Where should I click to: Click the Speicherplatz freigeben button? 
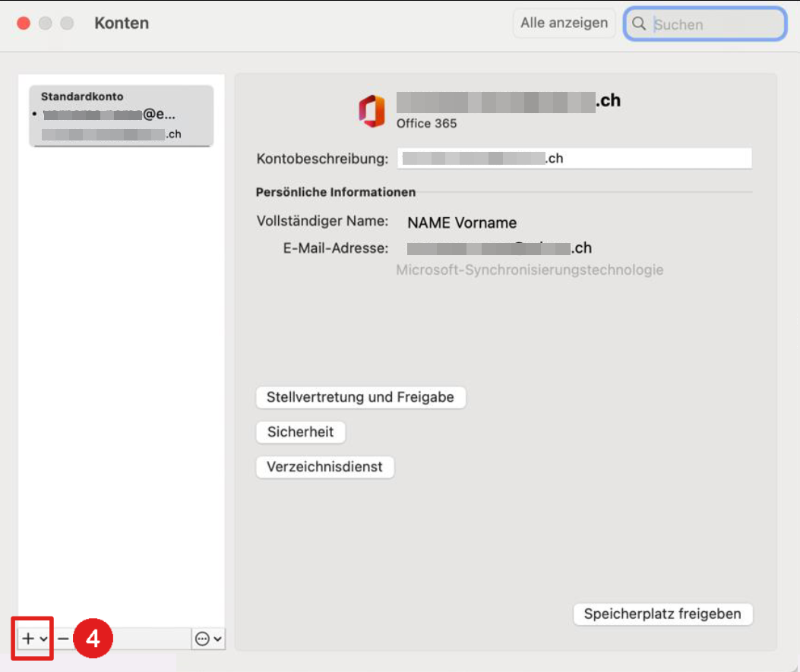pyautogui.click(x=662, y=614)
